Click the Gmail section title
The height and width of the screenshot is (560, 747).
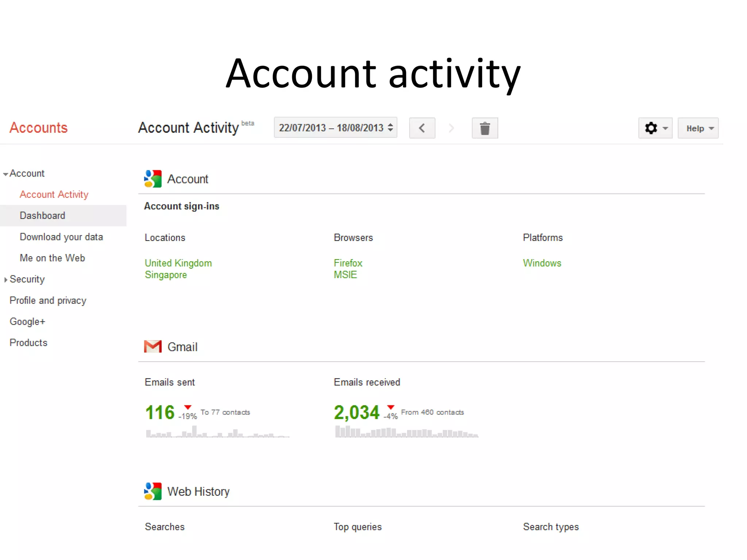[182, 347]
